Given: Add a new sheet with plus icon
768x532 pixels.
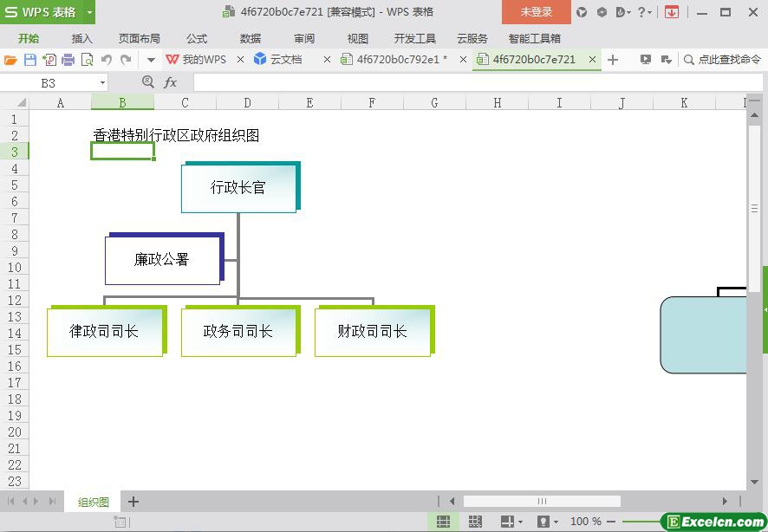Looking at the screenshot, I should [x=133, y=502].
